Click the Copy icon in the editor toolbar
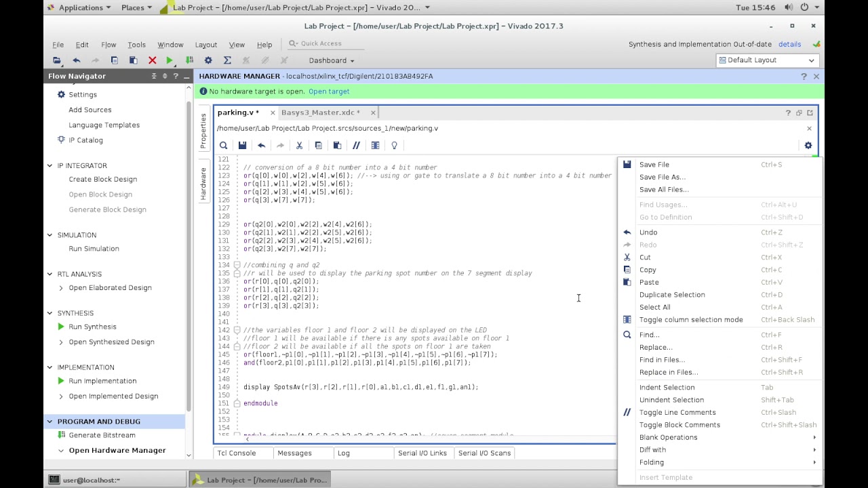 (318, 145)
